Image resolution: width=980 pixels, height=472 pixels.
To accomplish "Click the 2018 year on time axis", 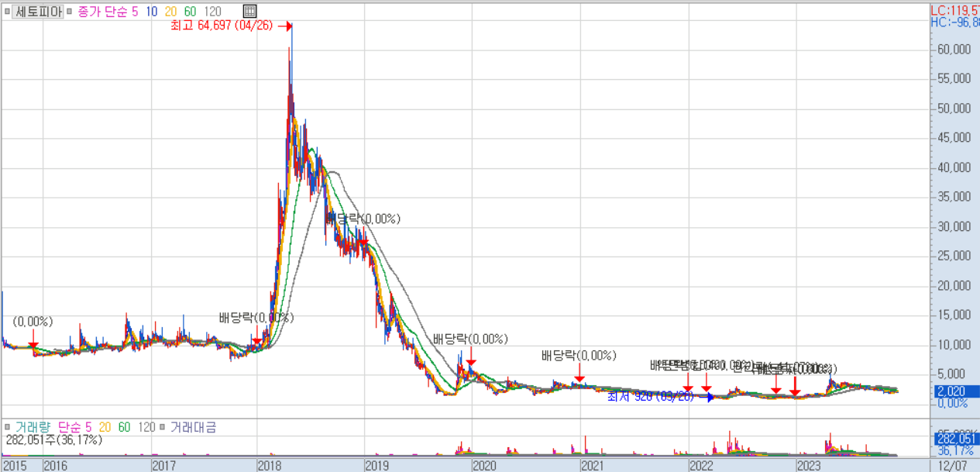I will pos(269,465).
